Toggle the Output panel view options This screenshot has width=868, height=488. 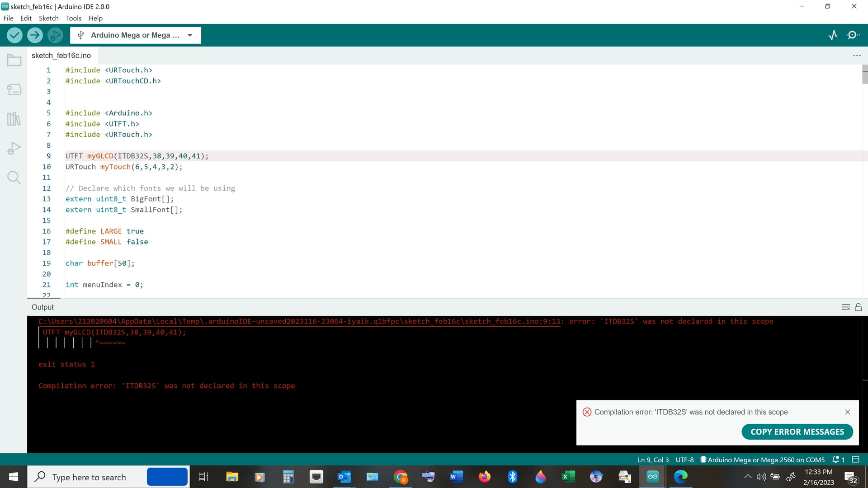coord(846,307)
